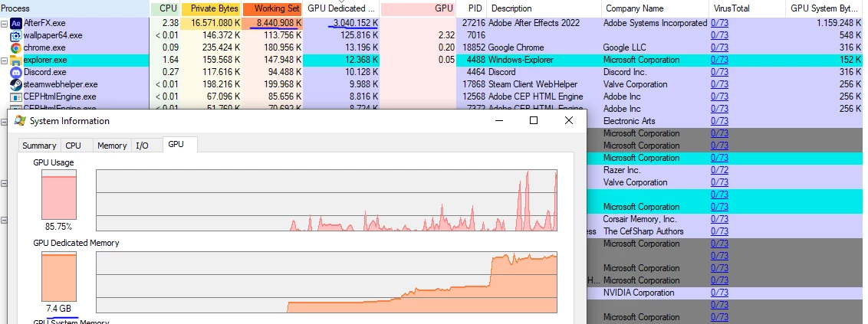Click the 125.816 K GPU Dedicated value
Image resolution: width=868 pixels, height=324 pixels.
point(360,35)
